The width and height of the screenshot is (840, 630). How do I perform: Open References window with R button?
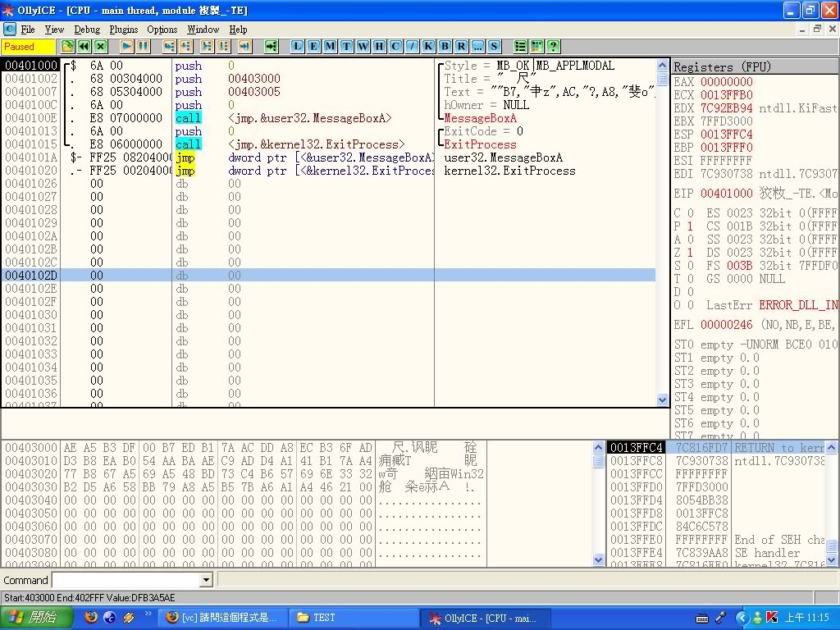pos(461,47)
